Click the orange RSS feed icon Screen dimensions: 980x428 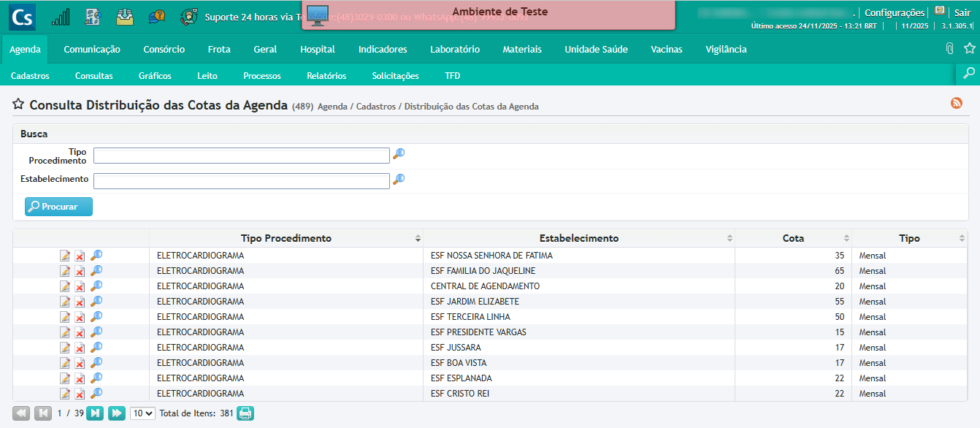[957, 104]
